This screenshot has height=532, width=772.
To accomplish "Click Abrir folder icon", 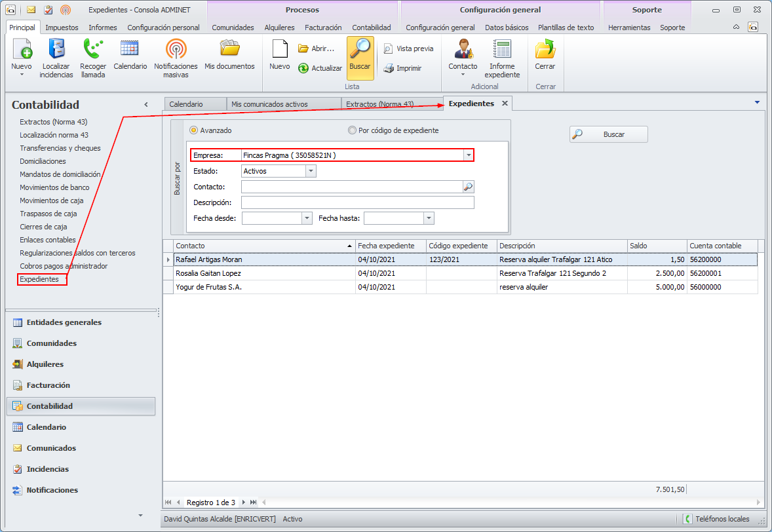I will 303,48.
